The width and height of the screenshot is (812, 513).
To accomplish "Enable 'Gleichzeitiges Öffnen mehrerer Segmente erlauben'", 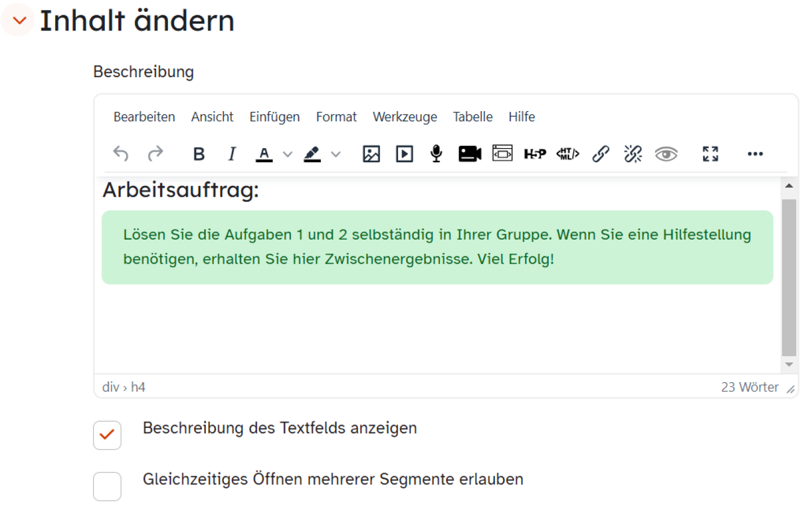I will pyautogui.click(x=107, y=487).
